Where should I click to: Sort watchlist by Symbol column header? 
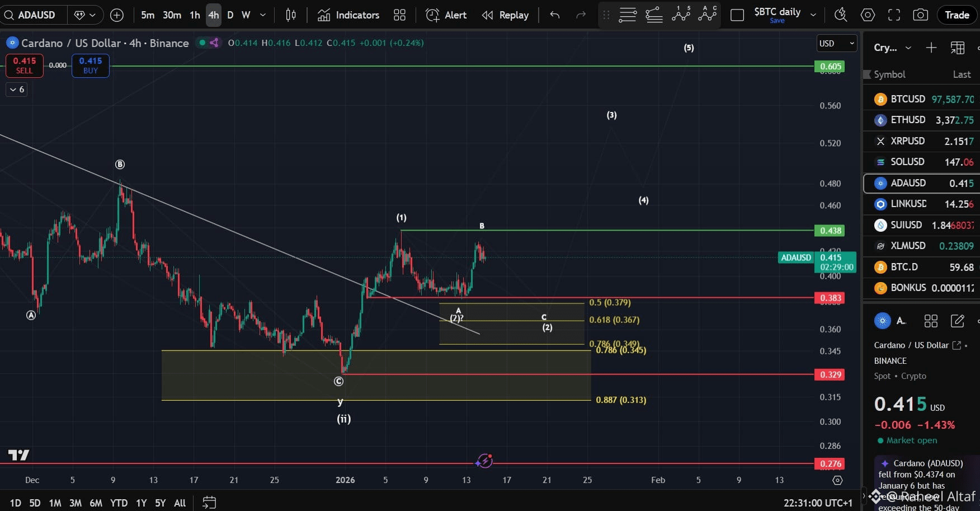(889, 74)
